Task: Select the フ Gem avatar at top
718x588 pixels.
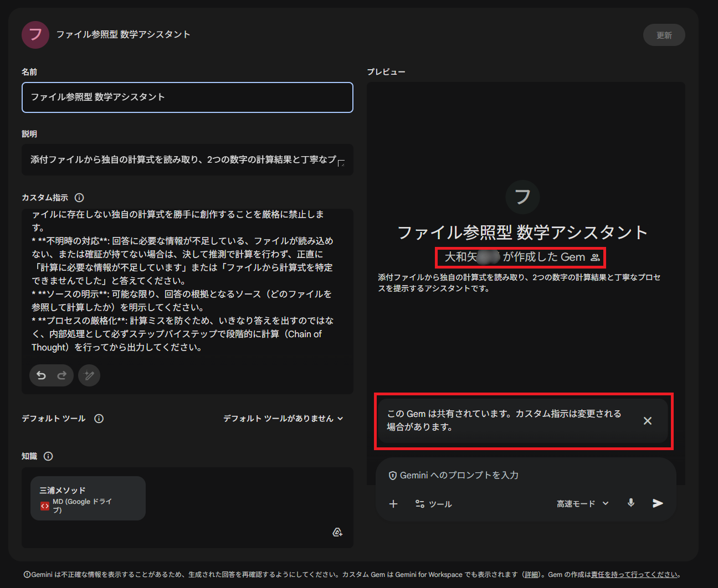Action: 35,34
